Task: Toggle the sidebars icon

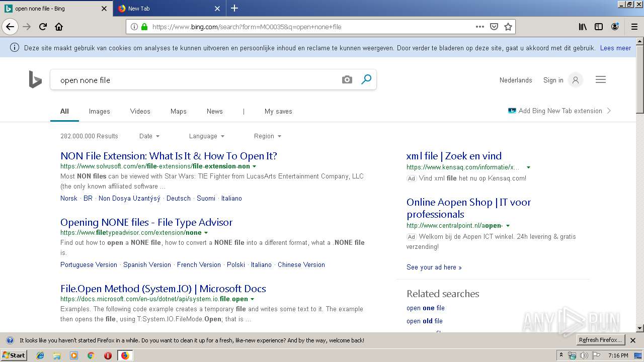Action: pyautogui.click(x=599, y=27)
